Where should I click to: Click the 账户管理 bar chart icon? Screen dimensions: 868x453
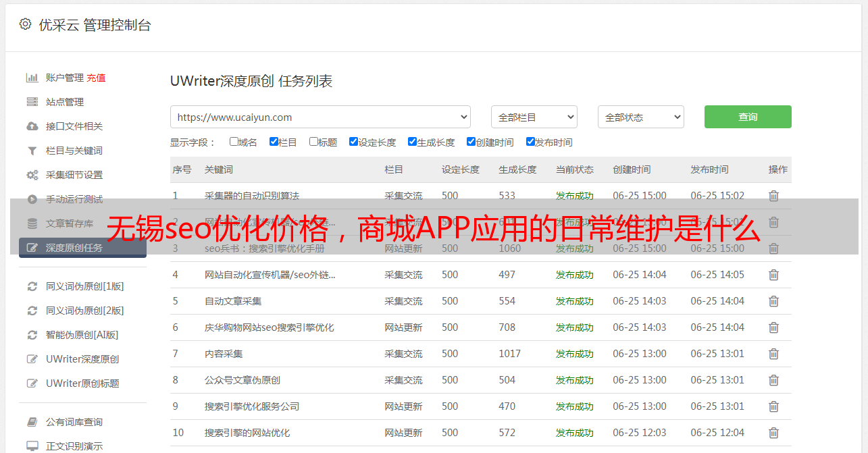32,78
